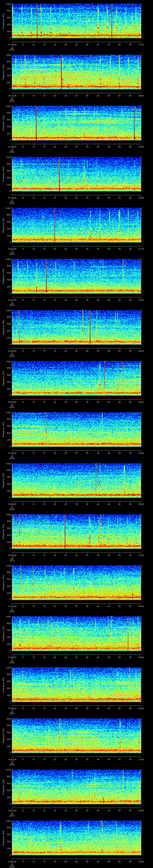Select the spectrogram plot starting at 14:18:00
Viewport: 153px width, 868px height.
[76, 123]
